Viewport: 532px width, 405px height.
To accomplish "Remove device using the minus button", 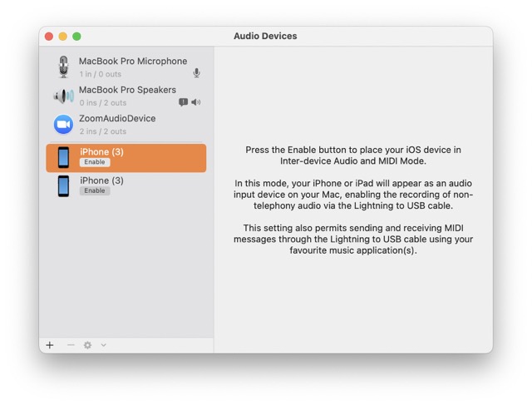I will pyautogui.click(x=71, y=345).
